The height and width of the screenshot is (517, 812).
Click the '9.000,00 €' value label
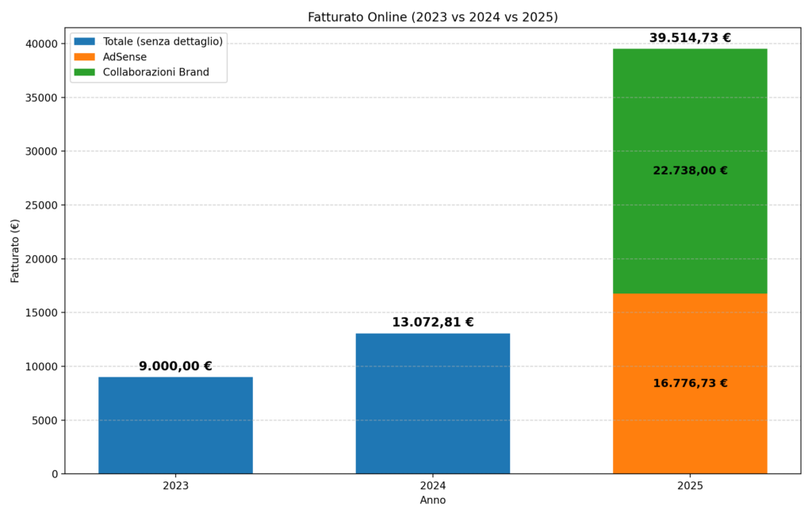tap(175, 366)
